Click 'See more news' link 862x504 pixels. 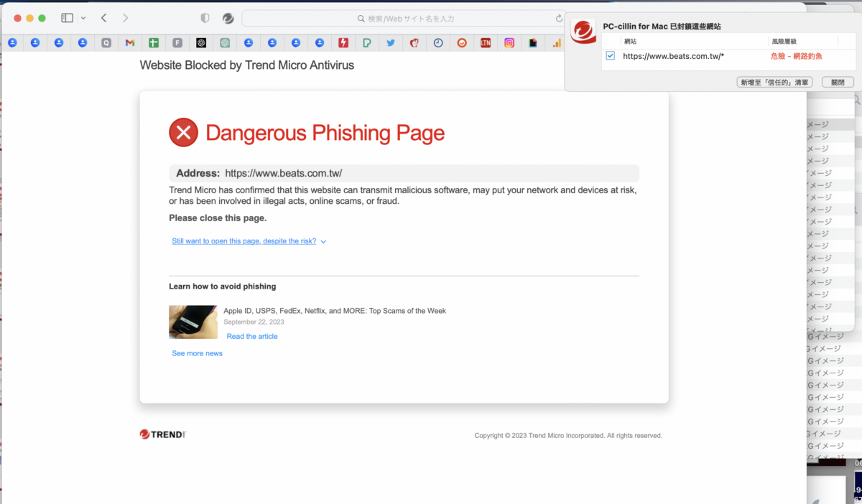197,353
